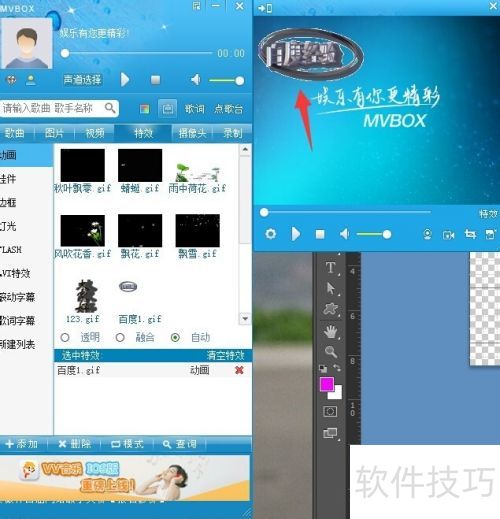Click the webcam icon in preview window
Viewport: 500px width, 519px height.
(427, 235)
